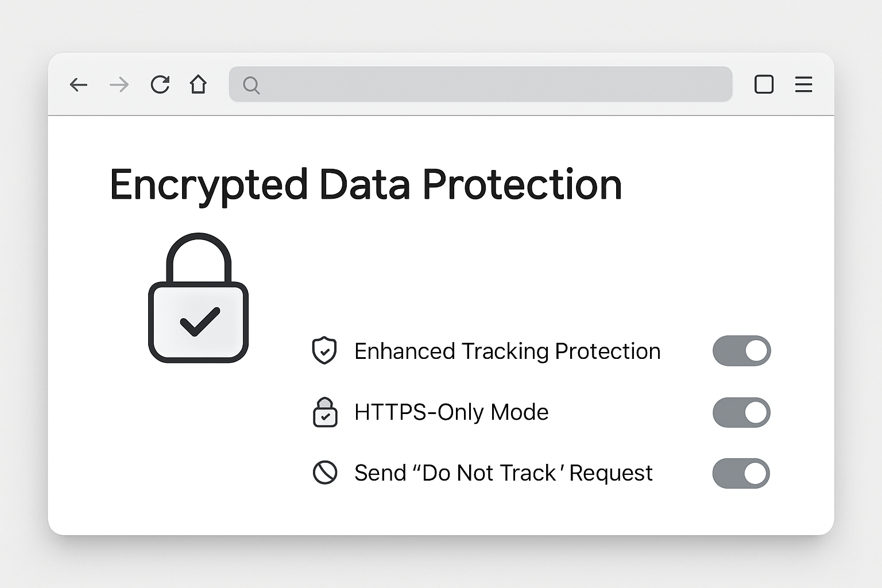The image size is (882, 588).
Task: Click the forward navigation arrow
Action: click(119, 85)
